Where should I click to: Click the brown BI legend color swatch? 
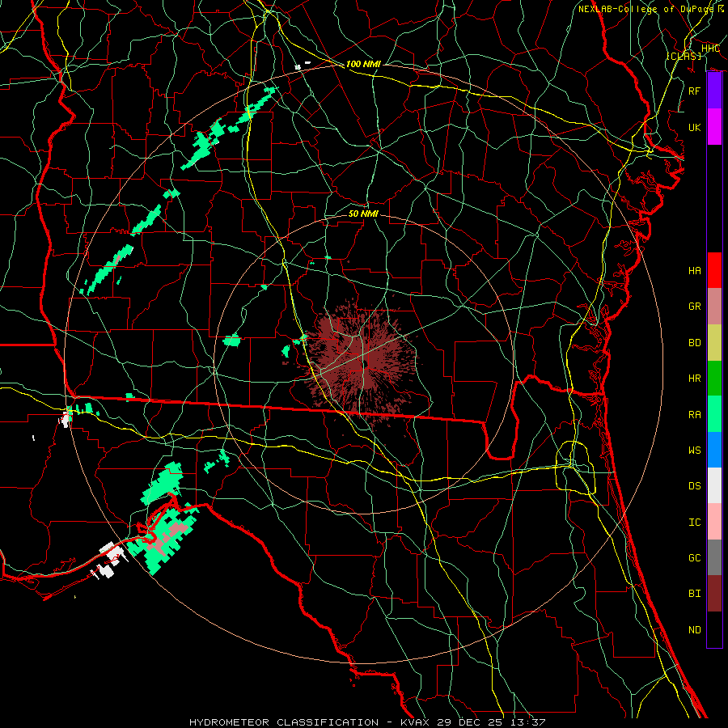click(714, 594)
